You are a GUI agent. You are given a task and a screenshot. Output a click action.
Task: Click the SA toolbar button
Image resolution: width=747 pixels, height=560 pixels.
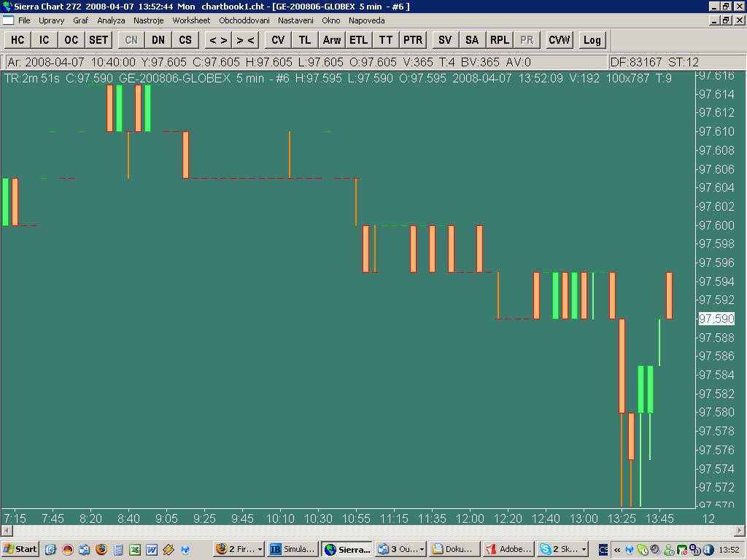(x=472, y=40)
